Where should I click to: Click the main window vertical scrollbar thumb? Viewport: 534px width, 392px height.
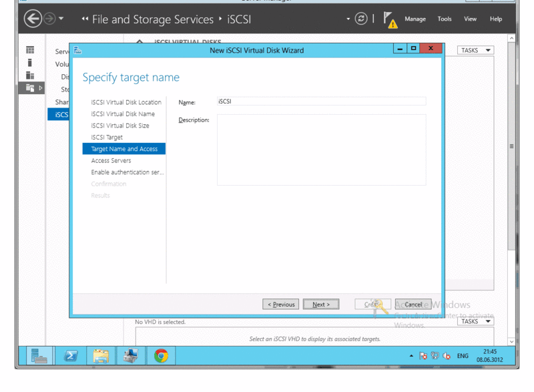coord(511,146)
